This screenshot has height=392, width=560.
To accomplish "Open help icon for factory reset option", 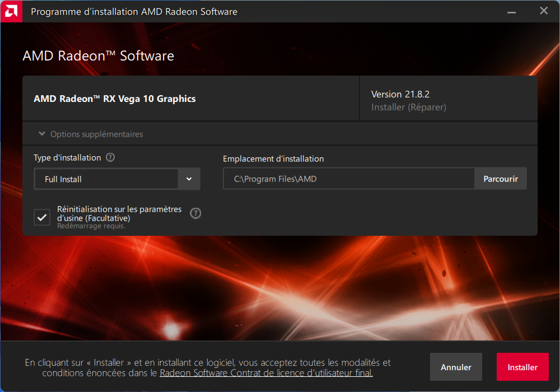I will 195,213.
